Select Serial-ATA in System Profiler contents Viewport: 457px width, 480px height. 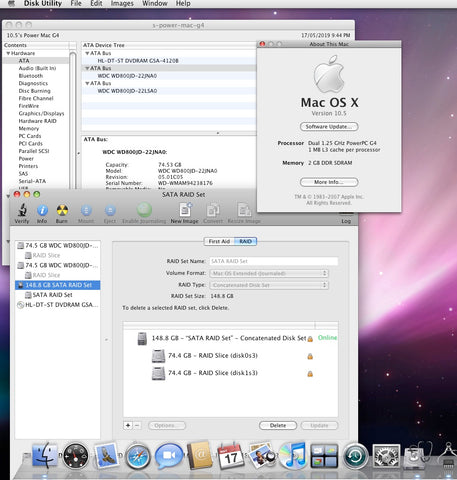[32, 181]
